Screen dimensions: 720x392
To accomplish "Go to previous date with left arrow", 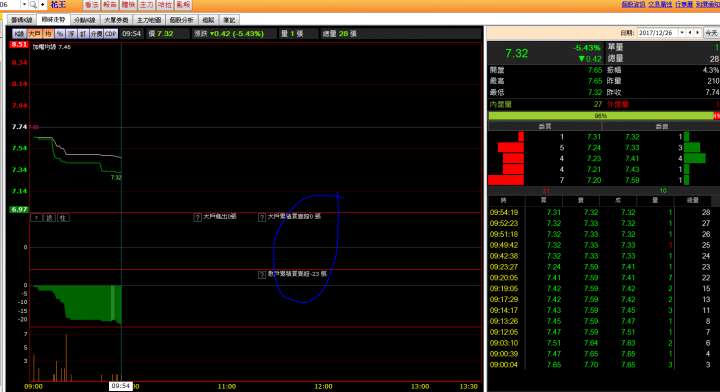I will click(690, 33).
